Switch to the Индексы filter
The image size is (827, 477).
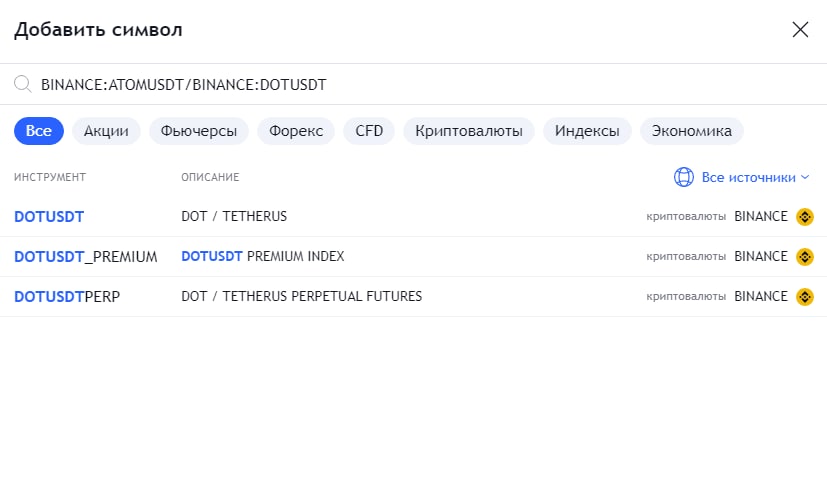click(587, 131)
